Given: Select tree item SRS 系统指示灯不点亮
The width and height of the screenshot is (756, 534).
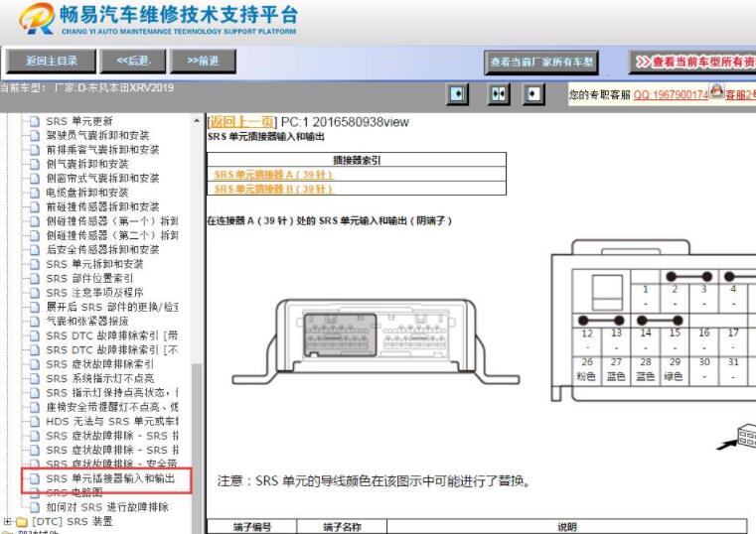Looking at the screenshot, I should click(99, 378).
